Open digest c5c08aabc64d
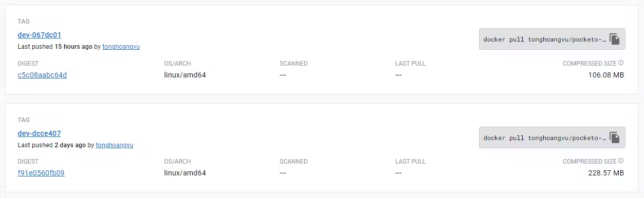Screen dimensions: 644x198 (42, 75)
